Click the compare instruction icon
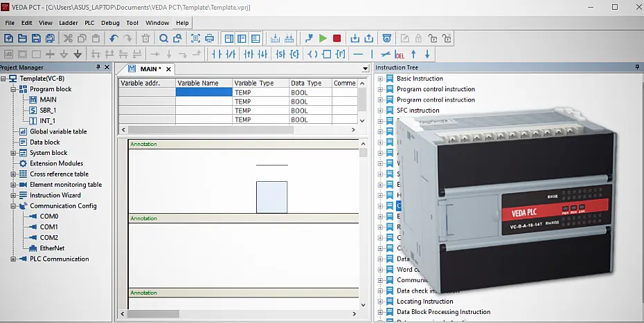Image resolution: width=644 pixels, height=323 pixels. pos(294,54)
